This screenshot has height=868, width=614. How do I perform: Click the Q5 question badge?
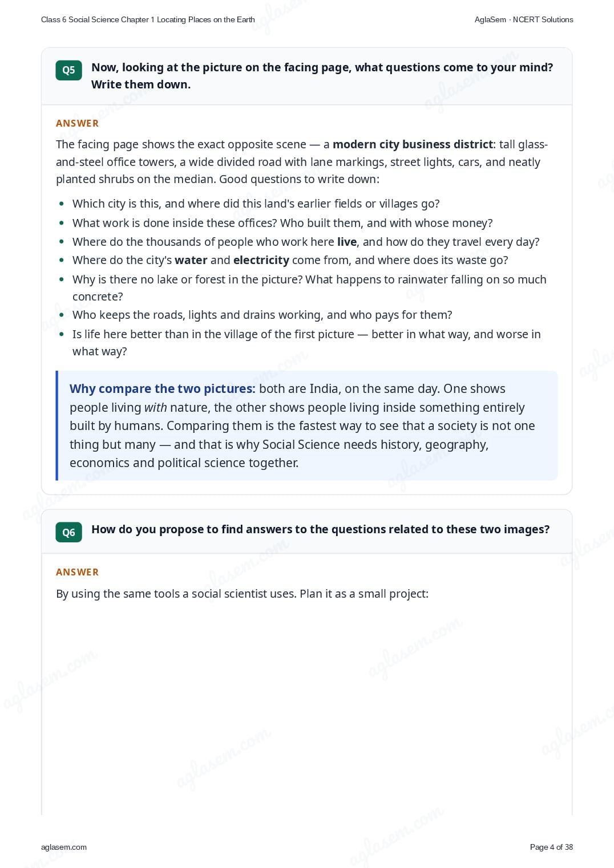coord(68,70)
